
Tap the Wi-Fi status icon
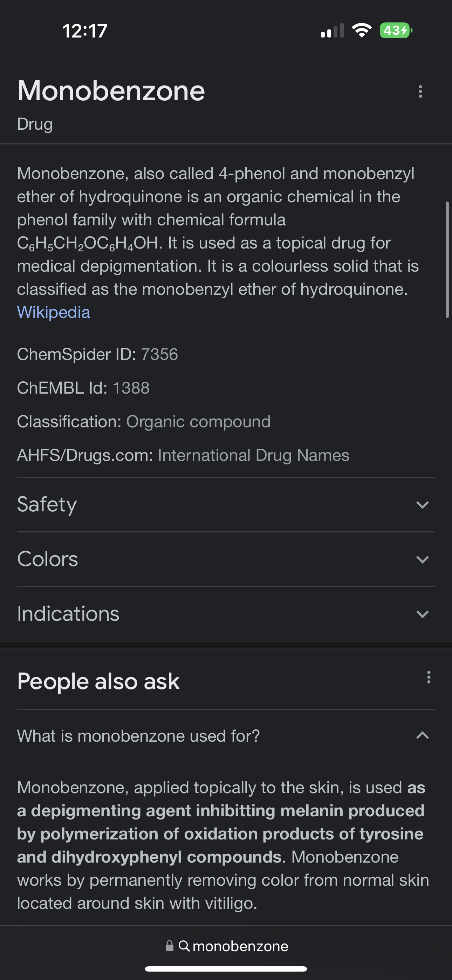click(x=362, y=30)
